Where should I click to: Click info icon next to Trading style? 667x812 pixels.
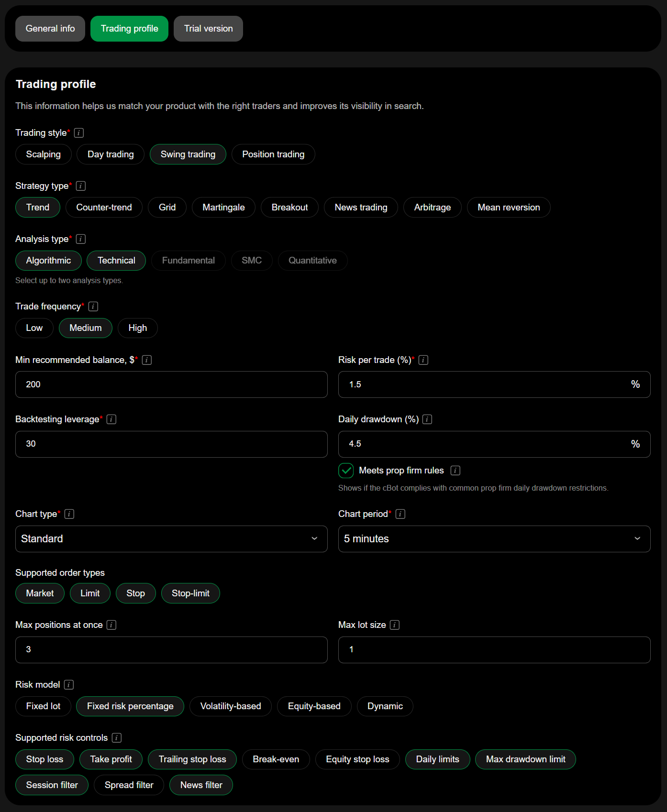79,133
